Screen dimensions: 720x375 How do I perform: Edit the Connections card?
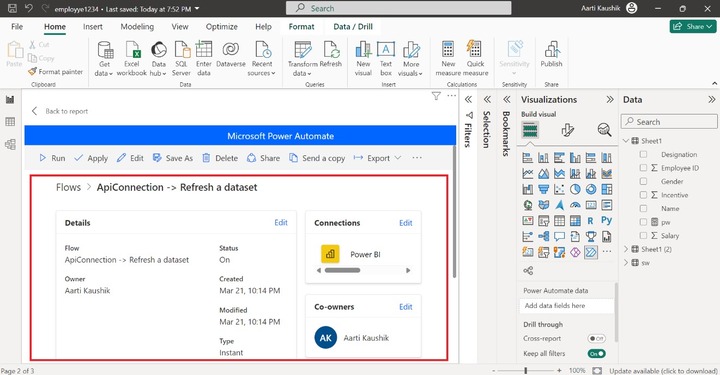(x=406, y=223)
